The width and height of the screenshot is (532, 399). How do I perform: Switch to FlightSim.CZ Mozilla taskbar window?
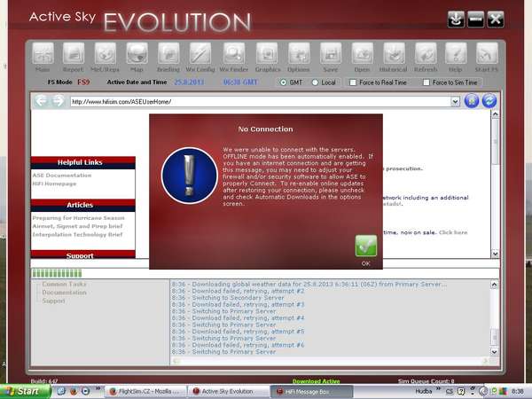(x=145, y=392)
